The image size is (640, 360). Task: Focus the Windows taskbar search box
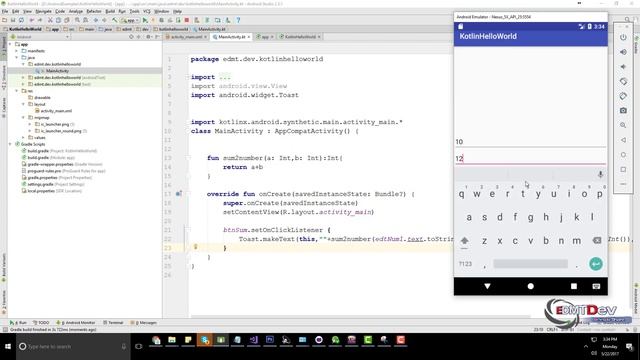[x=73, y=346]
